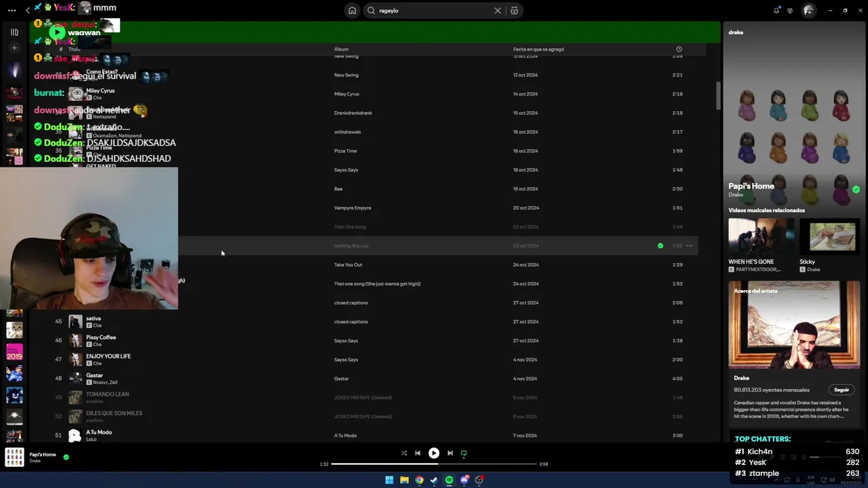Open the three-dots app menu
Image resolution: width=868 pixels, height=488 pixels.
coord(12,10)
